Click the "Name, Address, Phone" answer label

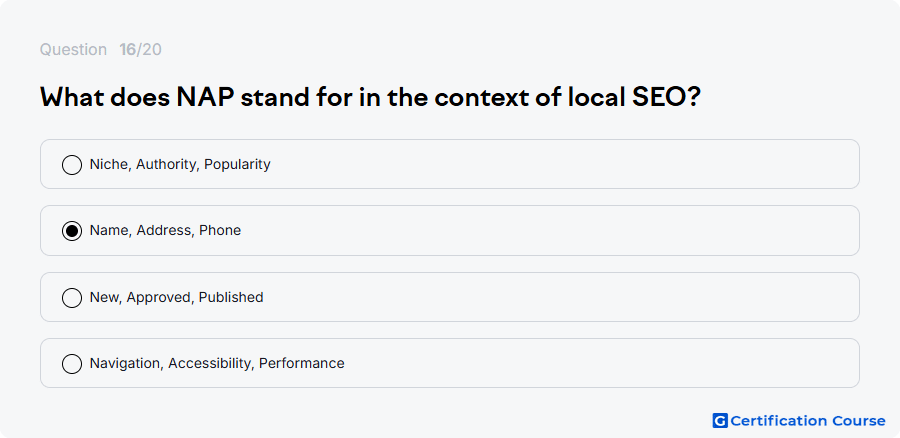point(165,230)
